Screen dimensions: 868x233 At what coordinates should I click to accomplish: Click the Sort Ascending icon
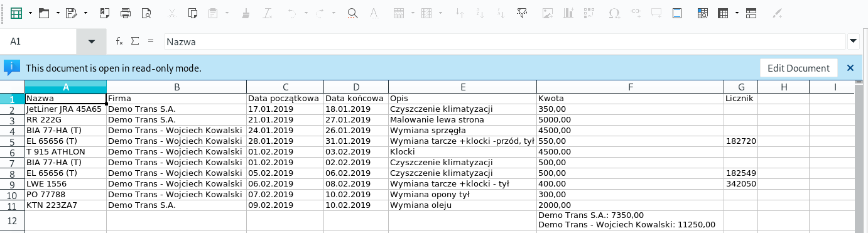480,13
